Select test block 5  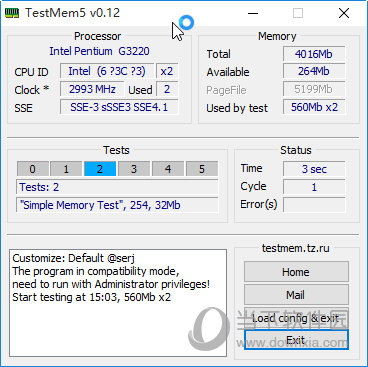(202, 169)
